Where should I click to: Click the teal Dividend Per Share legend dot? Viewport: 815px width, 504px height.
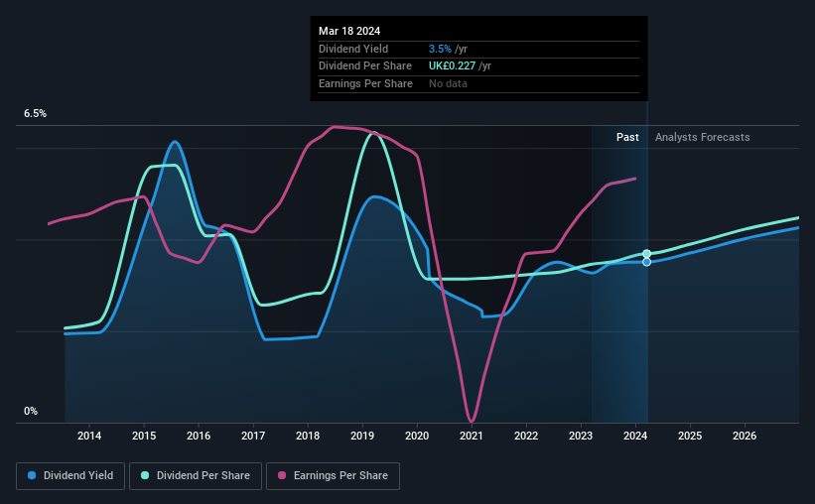pos(145,475)
